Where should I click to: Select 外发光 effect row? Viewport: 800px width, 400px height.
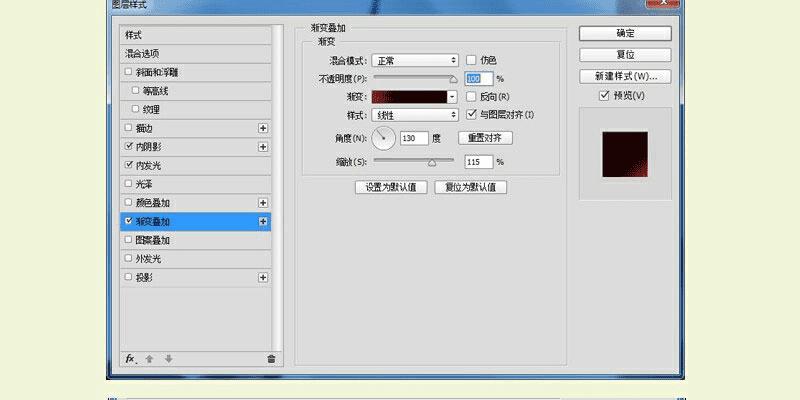coord(195,259)
